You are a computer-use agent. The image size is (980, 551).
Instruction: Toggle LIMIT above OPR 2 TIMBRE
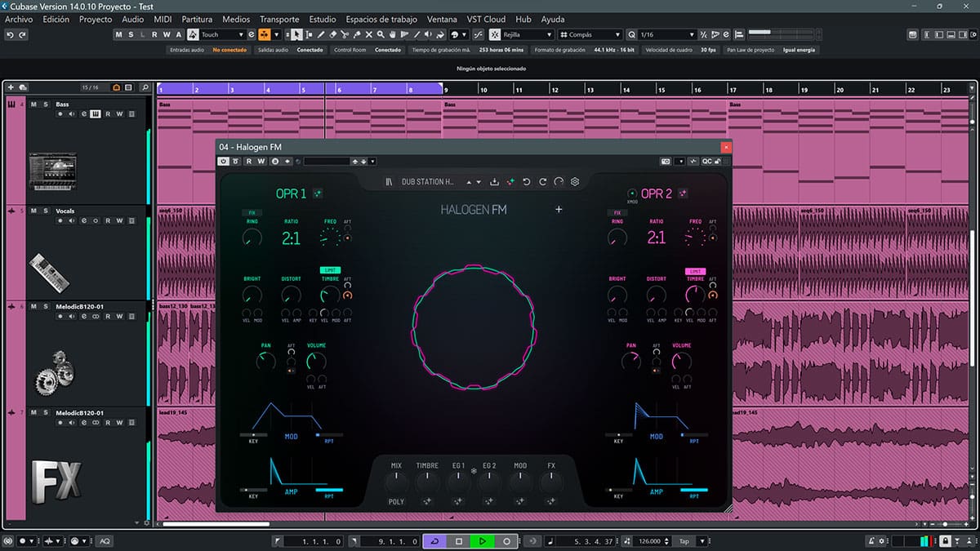tap(696, 271)
